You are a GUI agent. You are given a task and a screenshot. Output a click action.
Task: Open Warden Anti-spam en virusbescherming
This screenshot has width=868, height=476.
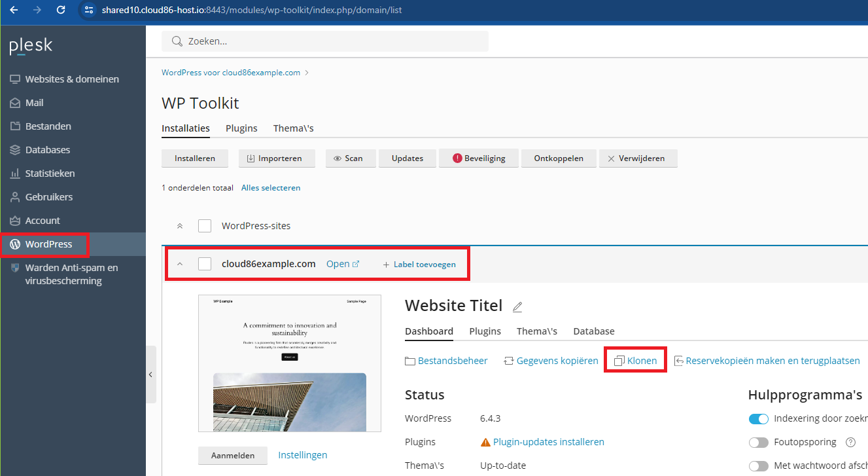pyautogui.click(x=73, y=274)
